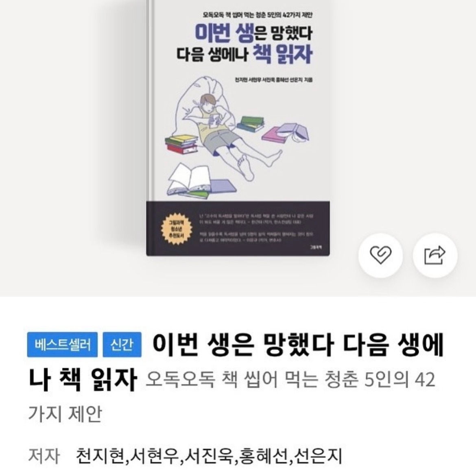
Task: Tap the 베스트셀러 badge
Action: [62, 345]
